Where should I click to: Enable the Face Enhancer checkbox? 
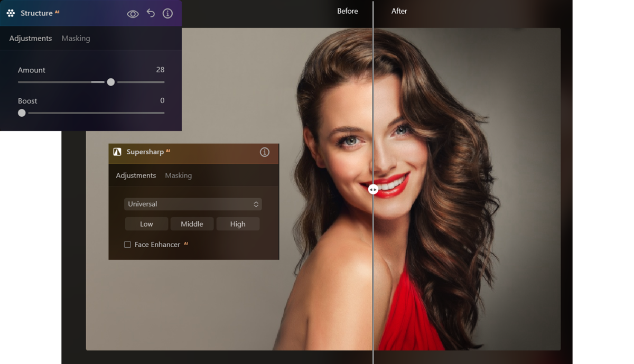127,244
